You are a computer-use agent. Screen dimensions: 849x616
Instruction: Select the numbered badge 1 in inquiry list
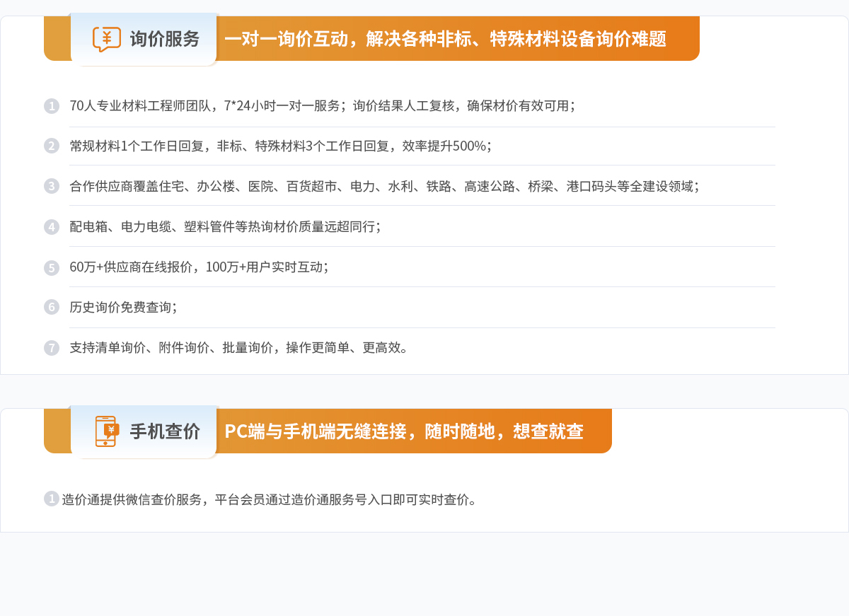click(51, 106)
